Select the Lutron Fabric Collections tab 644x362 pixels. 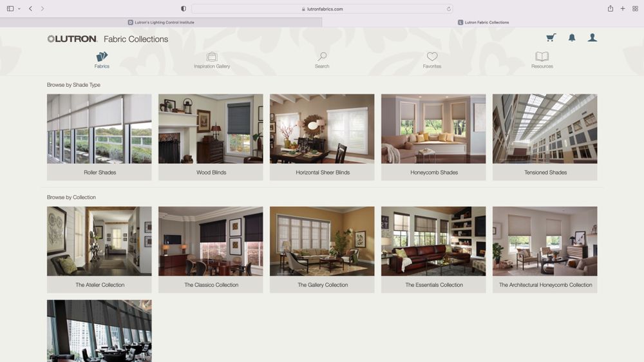pyautogui.click(x=483, y=23)
